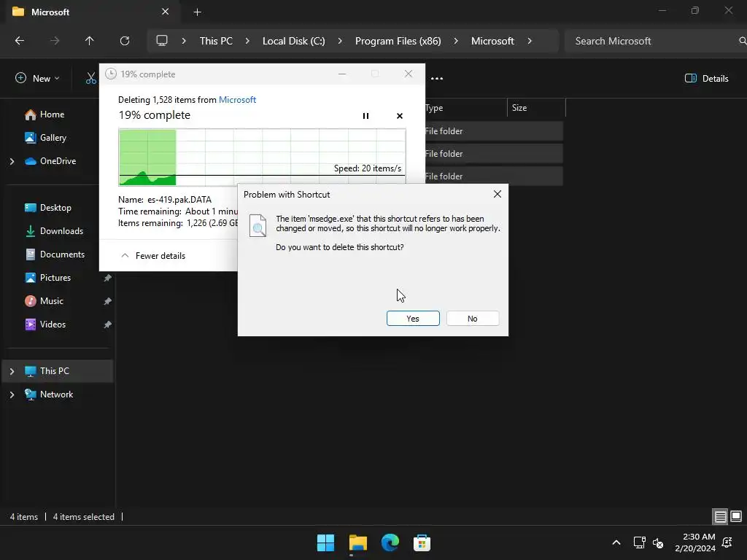Cancel the deletion with the X button
Image resolution: width=747 pixels, height=560 pixels.
[x=399, y=116]
